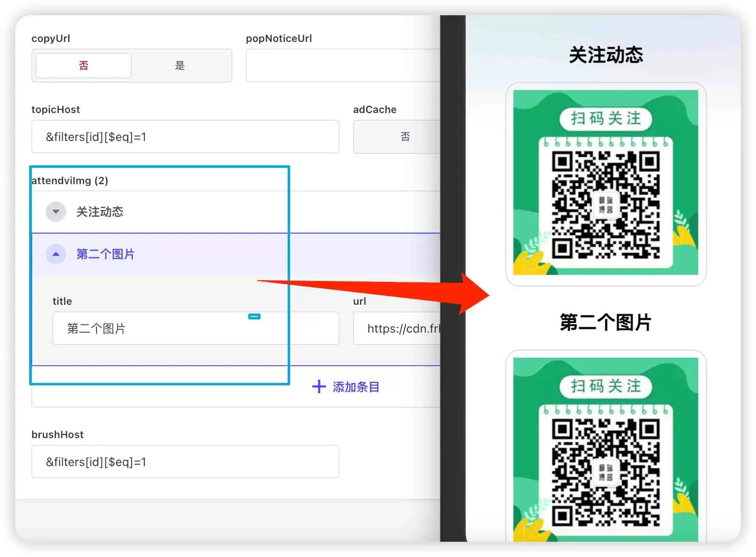Click the 扫码关注 badge on the second image

(606, 386)
